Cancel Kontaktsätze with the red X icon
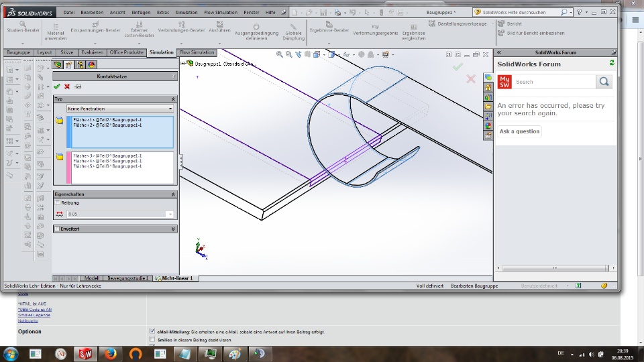 click(67, 86)
